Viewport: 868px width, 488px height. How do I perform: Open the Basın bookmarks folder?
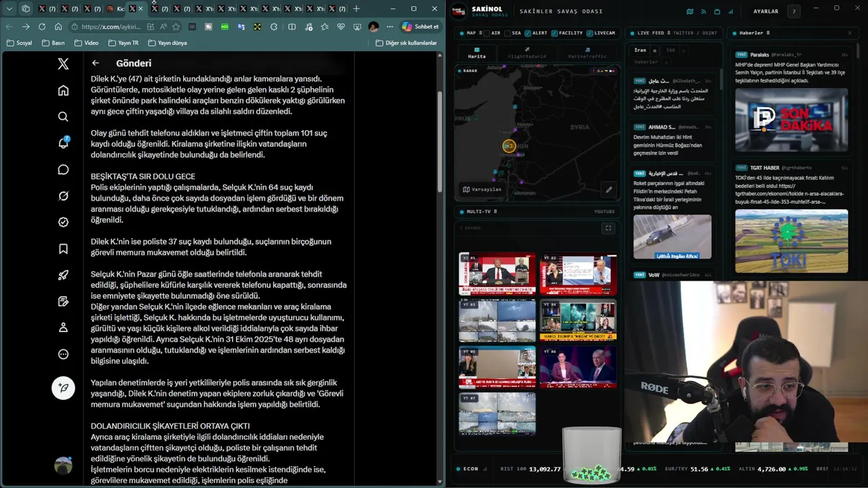pyautogui.click(x=53, y=43)
